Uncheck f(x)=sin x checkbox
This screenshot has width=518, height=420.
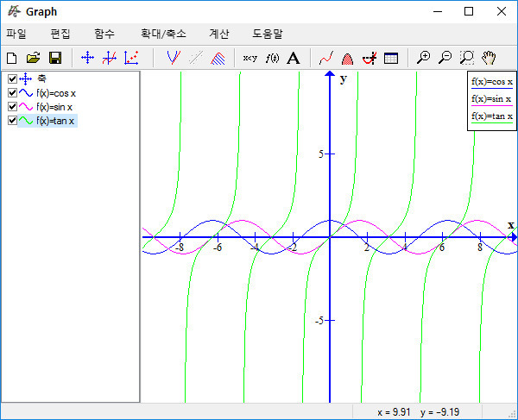click(x=12, y=107)
